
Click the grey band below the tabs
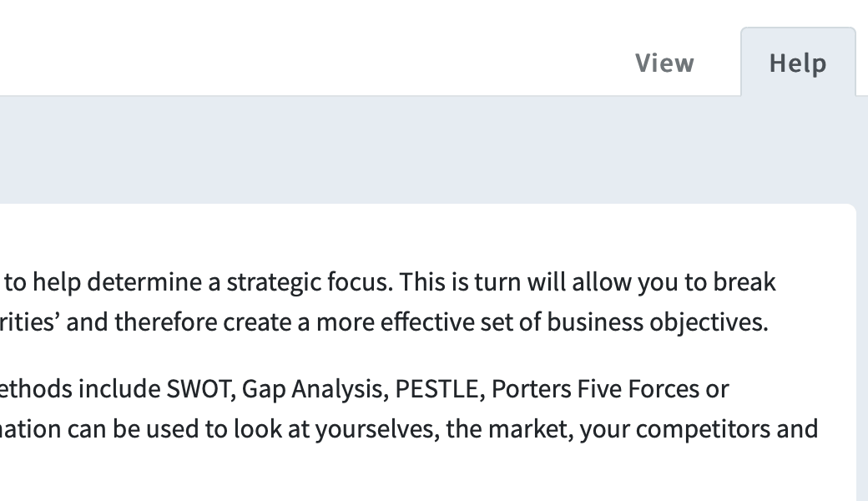[x=428, y=150]
